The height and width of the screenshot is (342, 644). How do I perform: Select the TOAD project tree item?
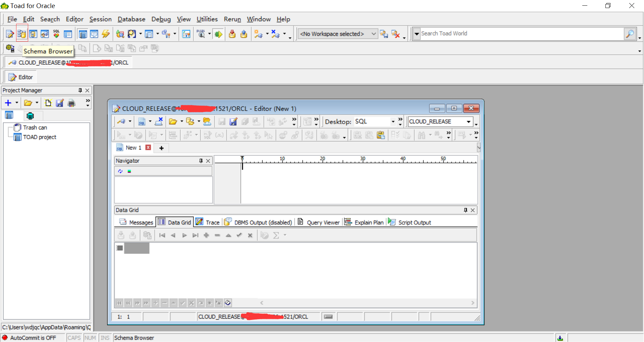click(x=40, y=137)
